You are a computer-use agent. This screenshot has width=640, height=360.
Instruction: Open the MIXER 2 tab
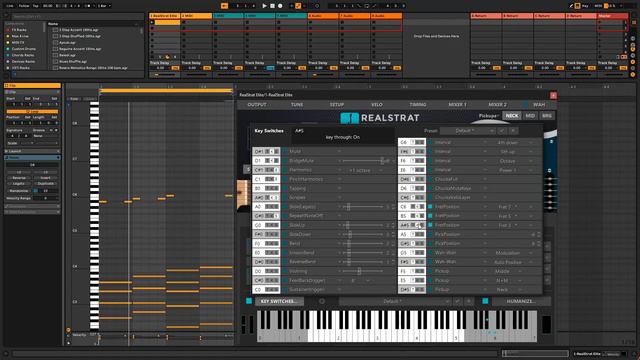tap(497, 105)
